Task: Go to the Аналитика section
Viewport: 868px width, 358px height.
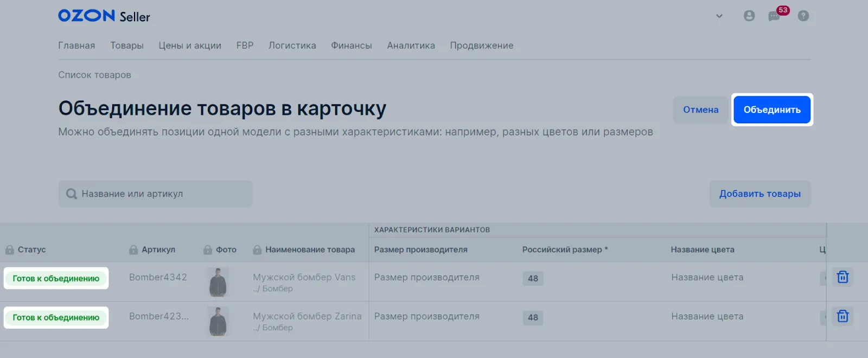Action: (x=411, y=46)
